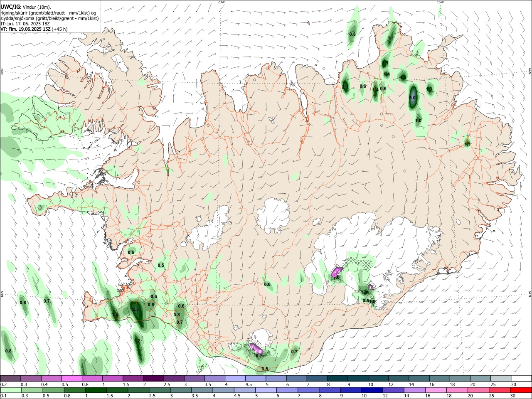
Task: Select the crimson 25–30 swatch in lower legend row
Action: pos(500,390)
